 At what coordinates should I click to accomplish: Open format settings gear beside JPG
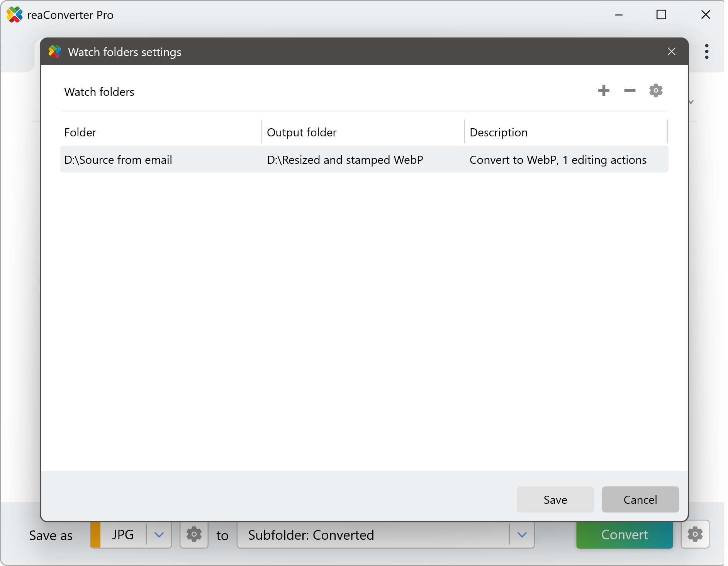[194, 535]
